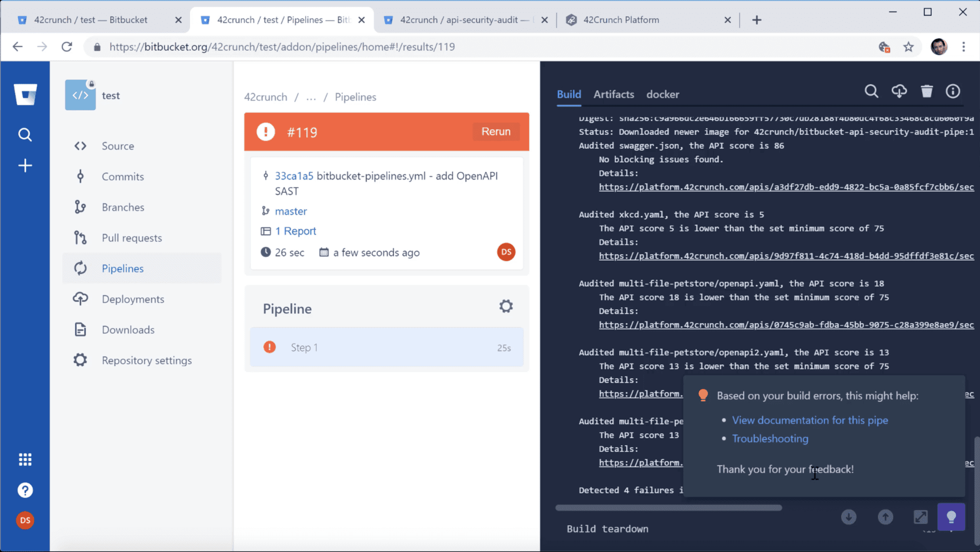This screenshot has height=552, width=980.
Task: Click the Pipelines breadcrumb link
Action: 356,97
